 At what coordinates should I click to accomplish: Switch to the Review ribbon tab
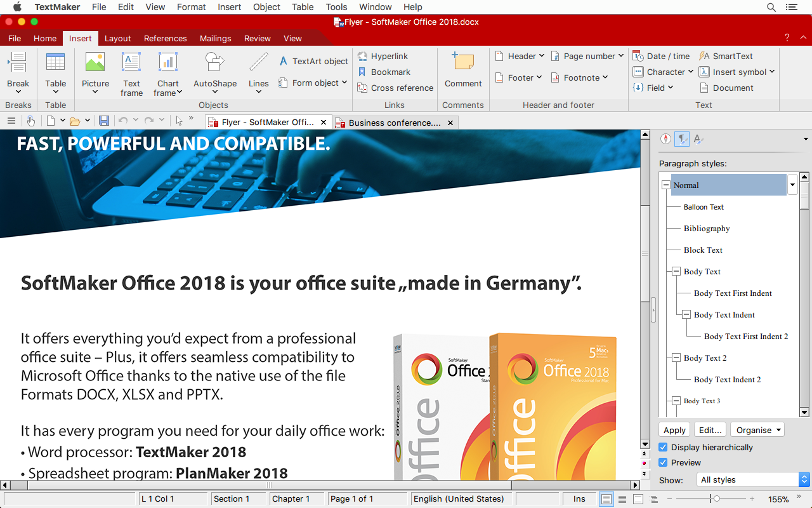[x=257, y=38]
